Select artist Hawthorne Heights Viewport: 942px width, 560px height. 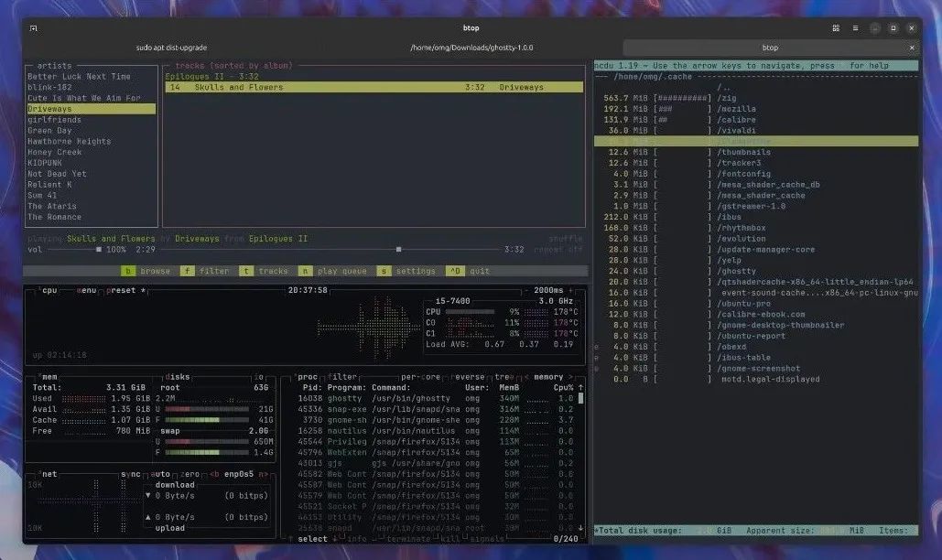coord(69,142)
